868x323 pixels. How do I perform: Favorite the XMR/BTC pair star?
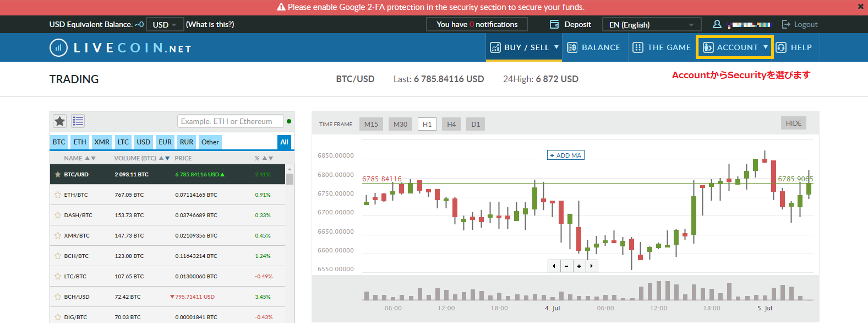(x=58, y=235)
